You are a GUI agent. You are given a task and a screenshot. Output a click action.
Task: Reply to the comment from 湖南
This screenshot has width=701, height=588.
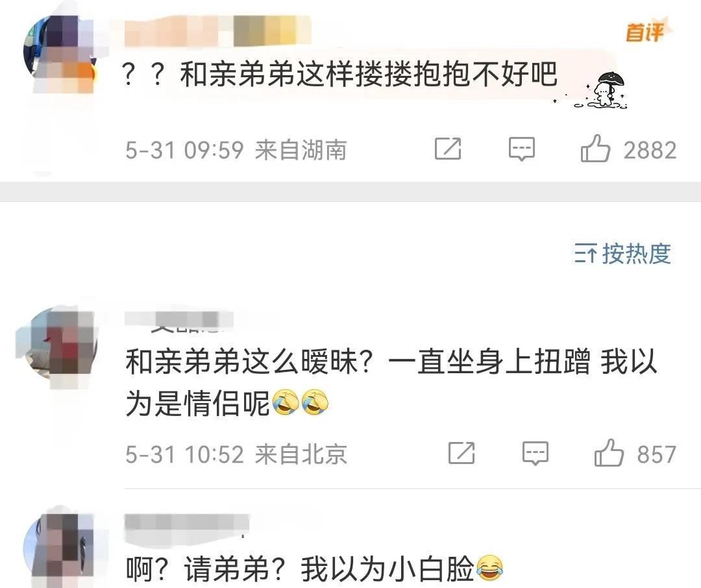[x=521, y=149]
